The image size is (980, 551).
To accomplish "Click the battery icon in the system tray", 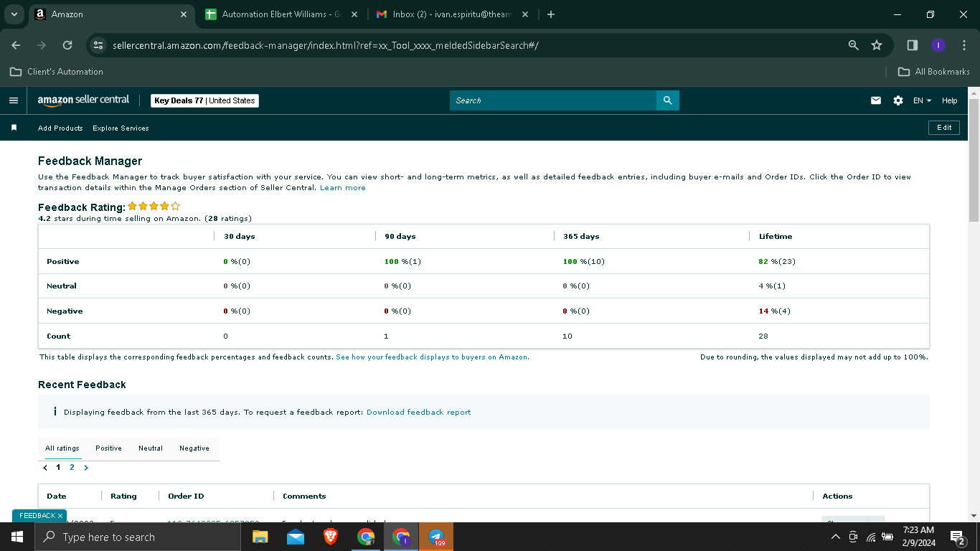I will 887,537.
